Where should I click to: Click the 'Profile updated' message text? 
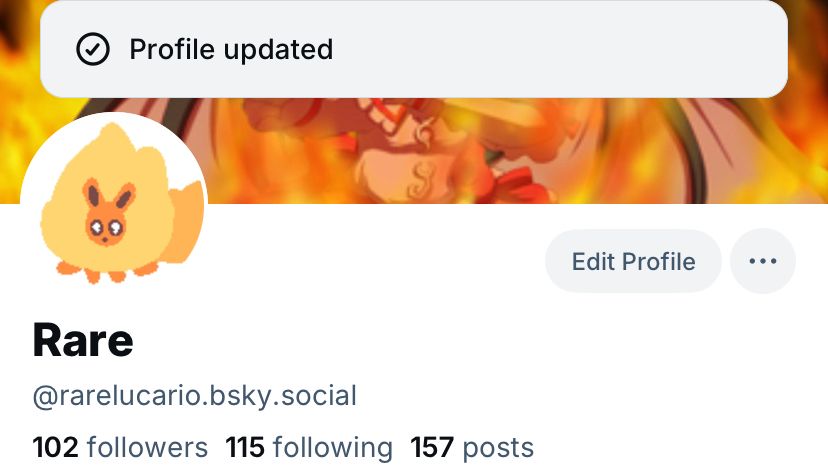(x=231, y=50)
